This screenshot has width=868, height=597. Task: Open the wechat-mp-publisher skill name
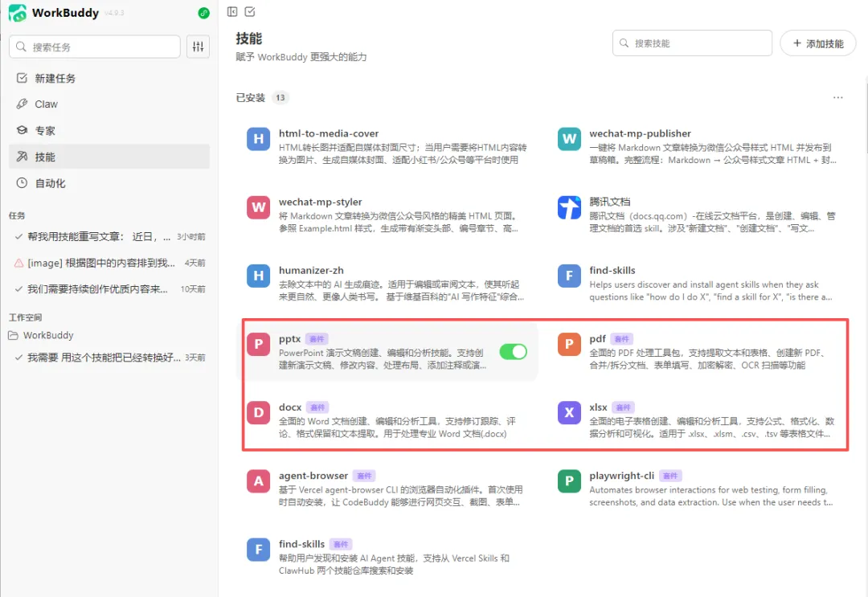click(640, 133)
